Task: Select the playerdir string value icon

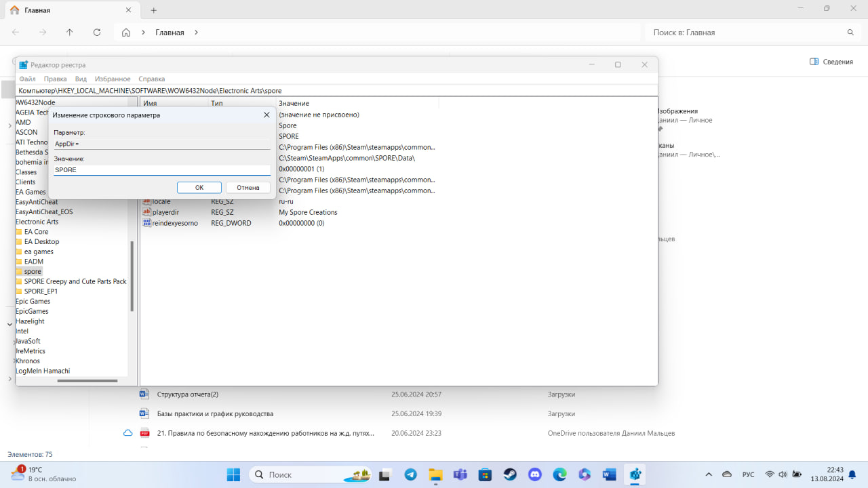Action: click(146, 212)
